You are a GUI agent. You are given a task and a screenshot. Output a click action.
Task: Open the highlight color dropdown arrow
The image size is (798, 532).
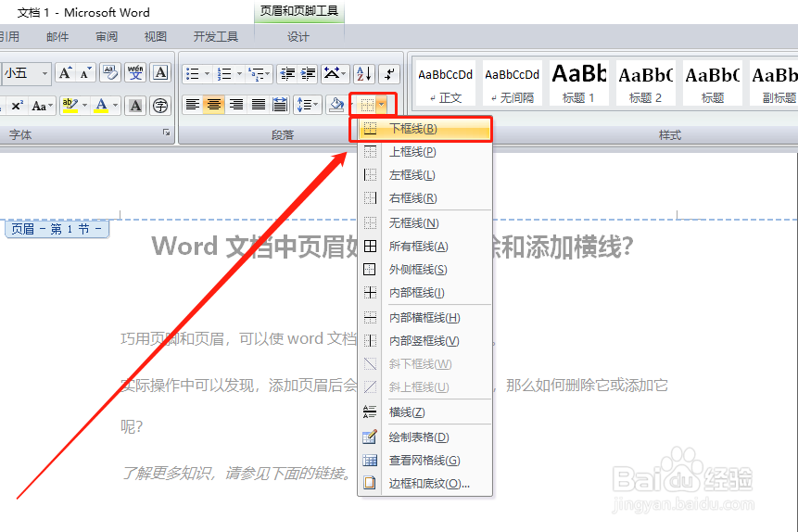84,106
